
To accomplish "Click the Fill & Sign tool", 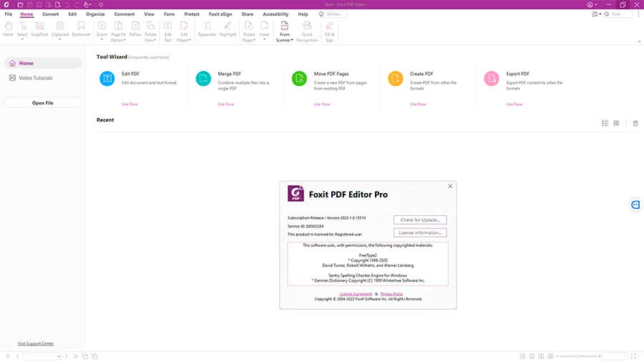I will coord(329,31).
